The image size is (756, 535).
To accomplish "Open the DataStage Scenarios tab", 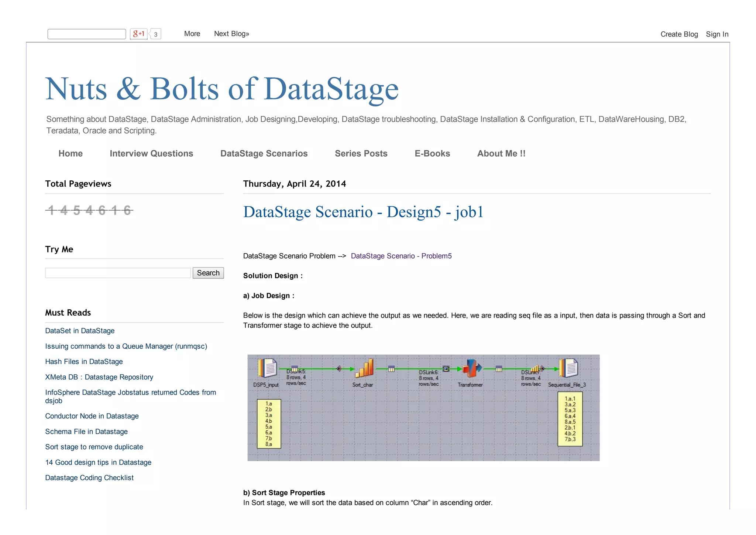I will pyautogui.click(x=264, y=153).
